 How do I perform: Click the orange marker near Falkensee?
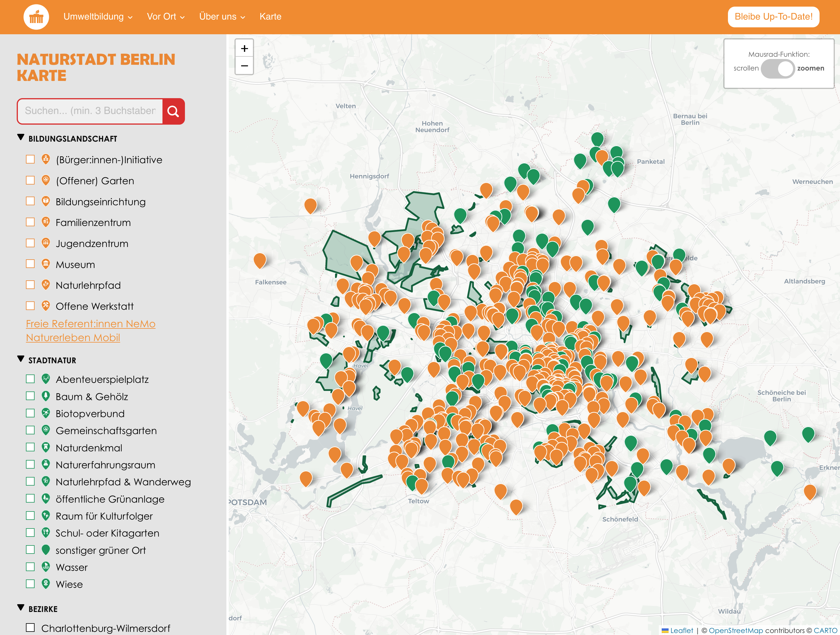[x=260, y=261]
